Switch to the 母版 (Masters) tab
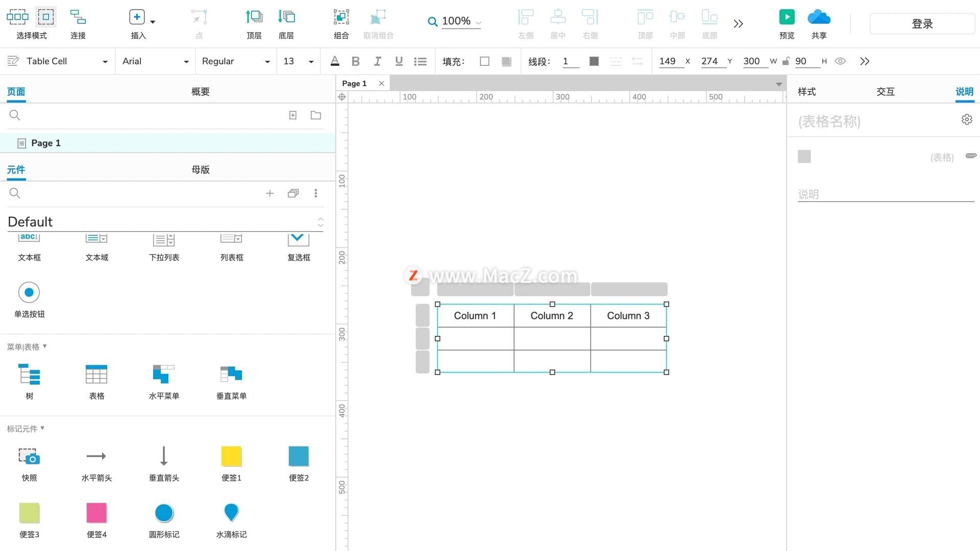Image resolution: width=980 pixels, height=551 pixels. [x=200, y=170]
